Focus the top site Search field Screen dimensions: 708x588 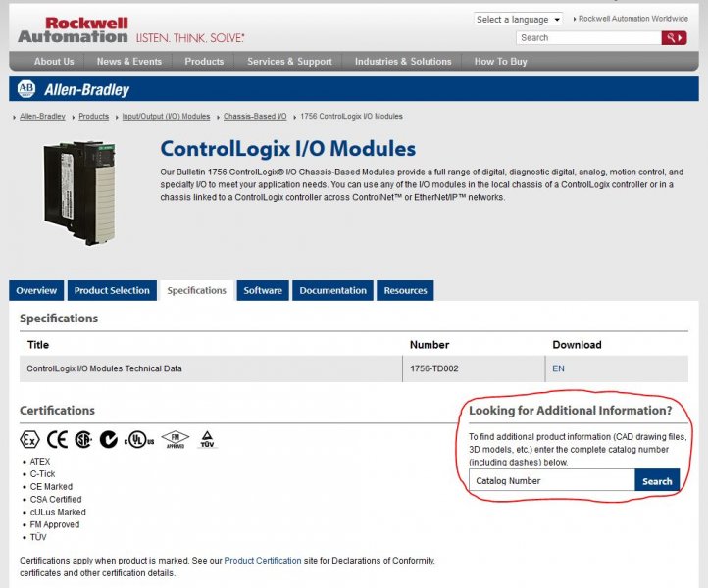tap(588, 38)
